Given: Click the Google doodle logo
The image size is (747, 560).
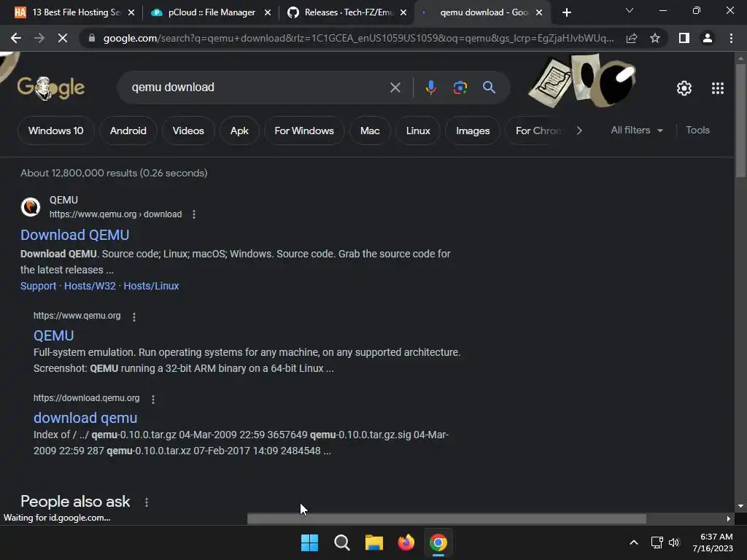Looking at the screenshot, I should coord(51,87).
